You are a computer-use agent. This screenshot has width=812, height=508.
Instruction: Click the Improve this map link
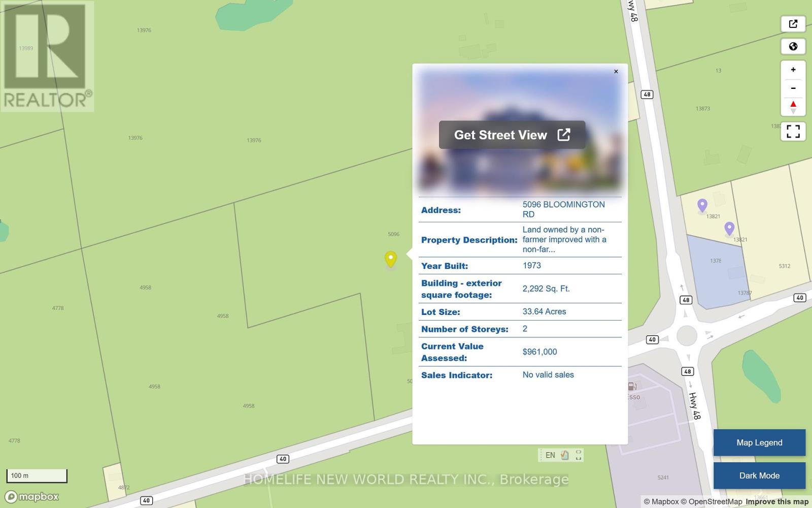pyautogui.click(x=776, y=501)
